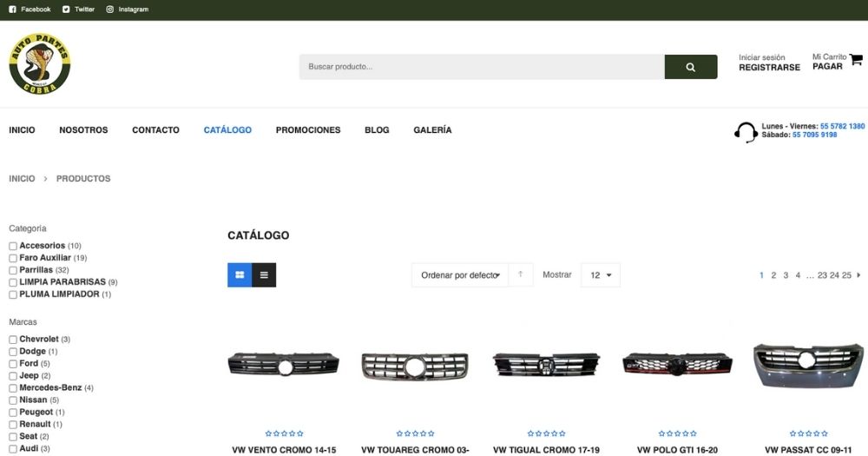Switch to grid view layout
868x456 pixels.
point(240,274)
